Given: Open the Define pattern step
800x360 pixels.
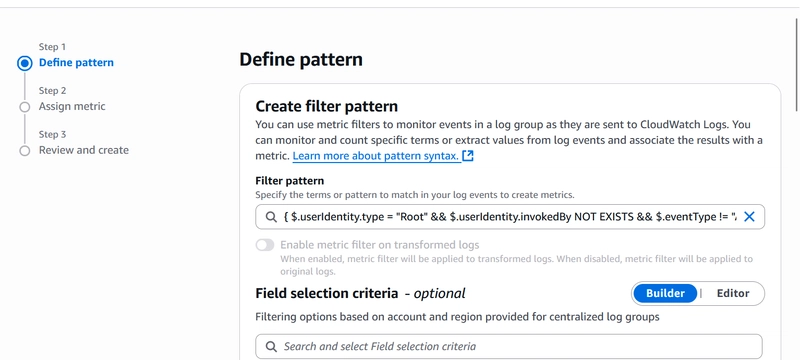Looking at the screenshot, I should tap(77, 63).
